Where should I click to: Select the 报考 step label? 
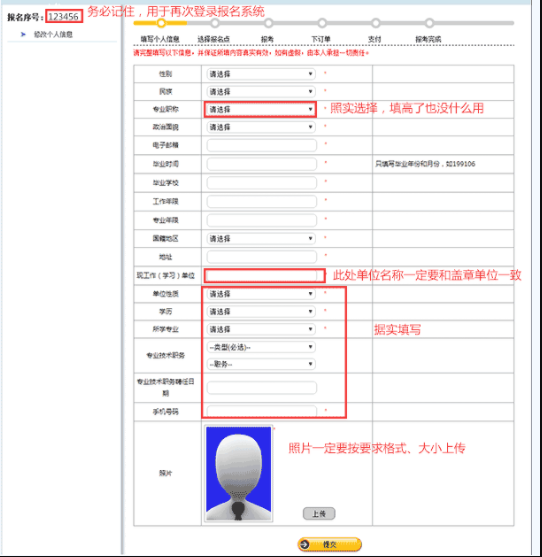pyautogui.click(x=267, y=39)
